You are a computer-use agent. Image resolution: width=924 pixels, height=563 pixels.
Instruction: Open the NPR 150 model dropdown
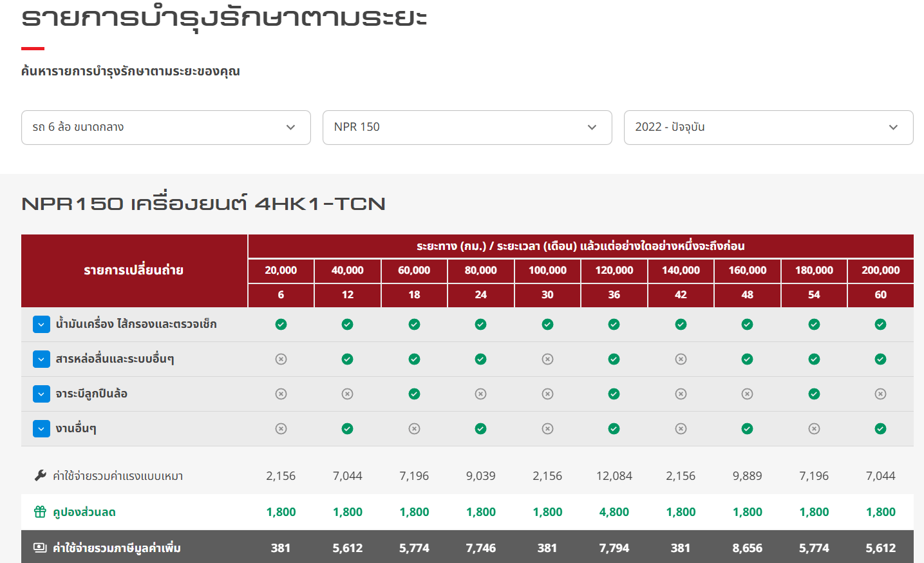tap(467, 128)
